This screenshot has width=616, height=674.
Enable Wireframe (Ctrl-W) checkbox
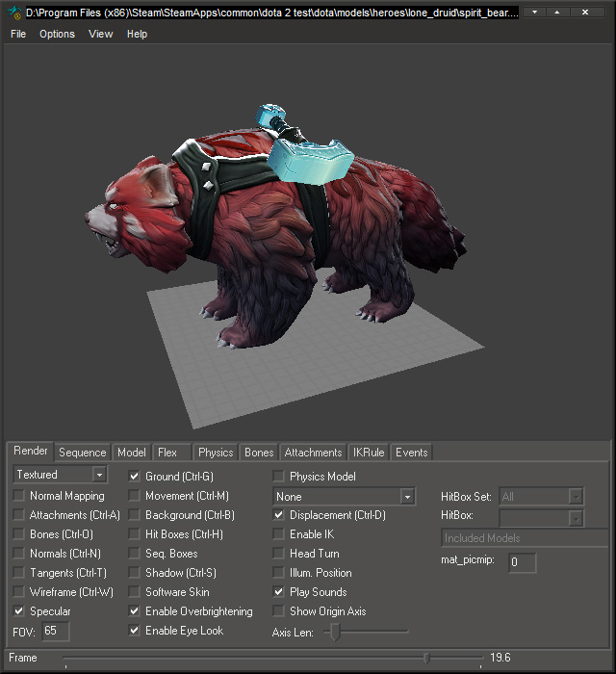pos(19,592)
